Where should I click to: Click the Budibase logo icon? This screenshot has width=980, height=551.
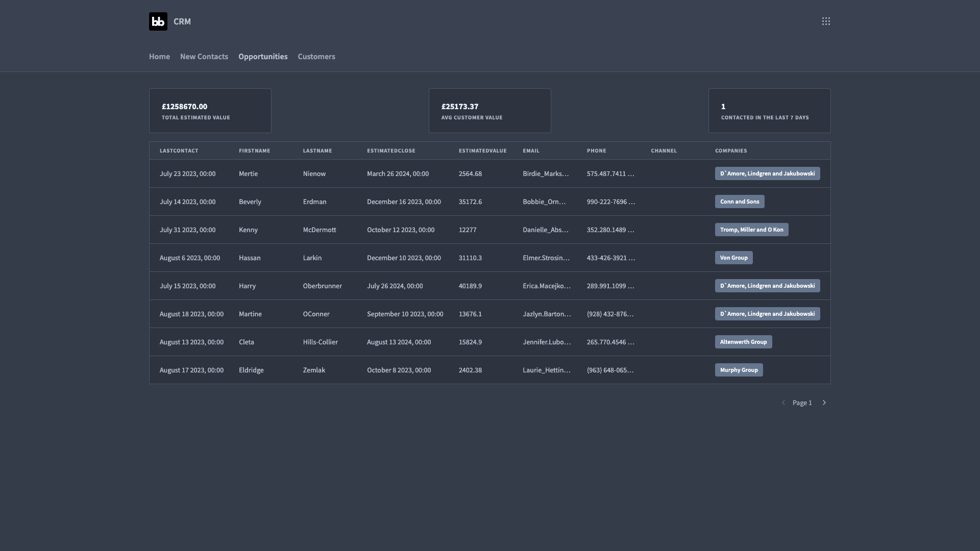coord(158,21)
